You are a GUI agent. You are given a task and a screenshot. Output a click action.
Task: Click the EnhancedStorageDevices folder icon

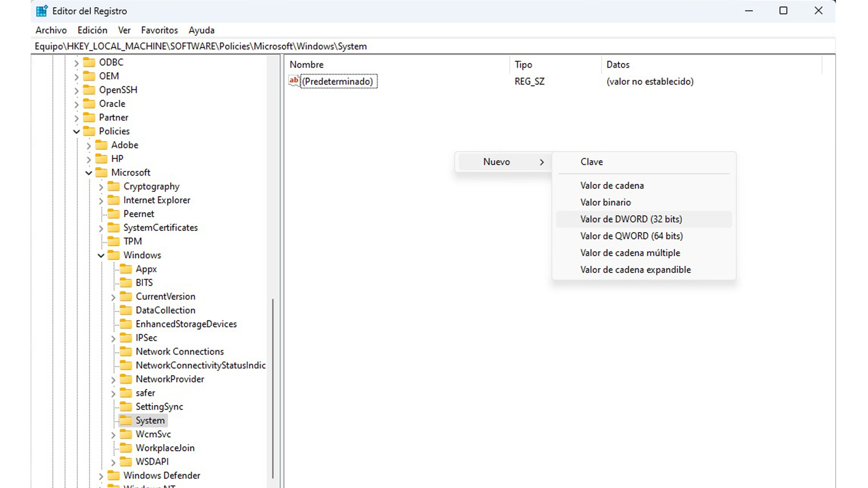tap(126, 324)
